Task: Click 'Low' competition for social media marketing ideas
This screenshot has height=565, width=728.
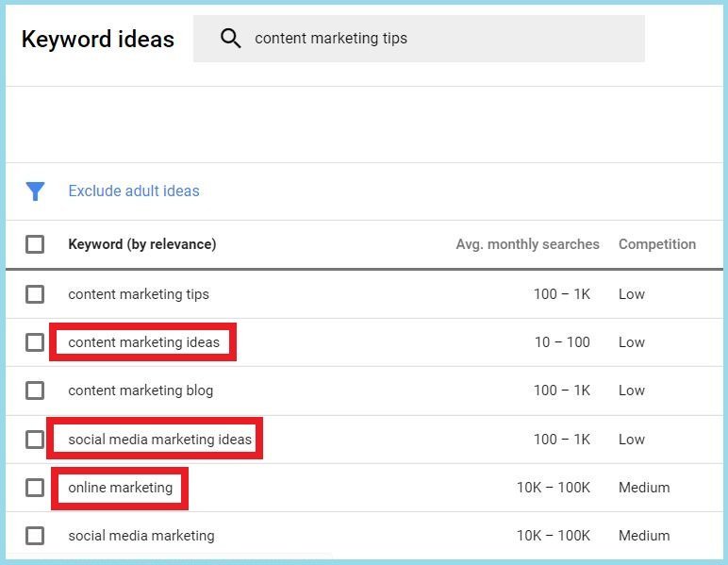Action: [x=632, y=440]
